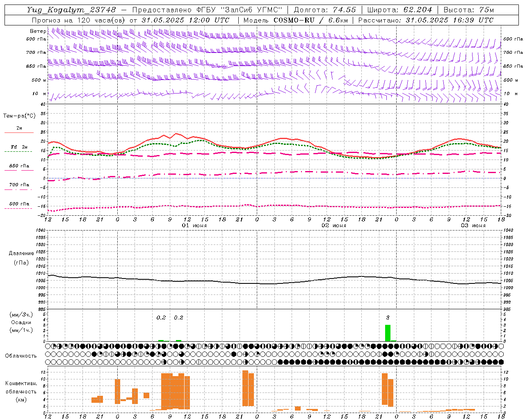Click the (км) unit label
The image size is (525, 420).
tap(21, 399)
